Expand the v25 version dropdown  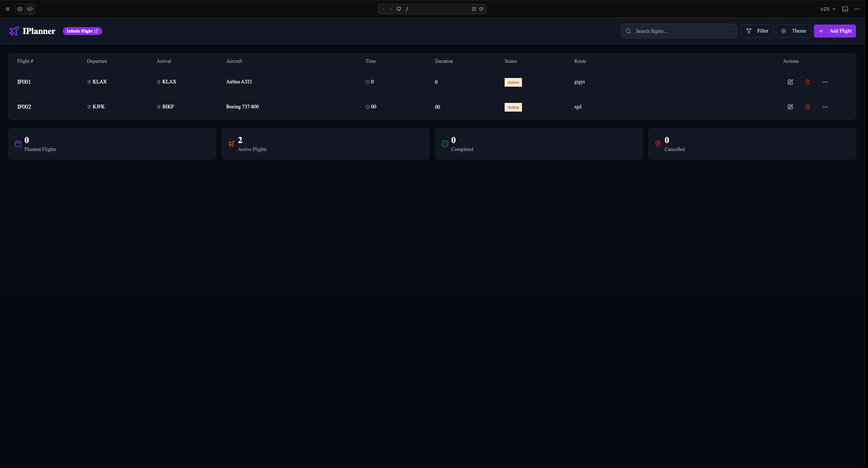828,9
